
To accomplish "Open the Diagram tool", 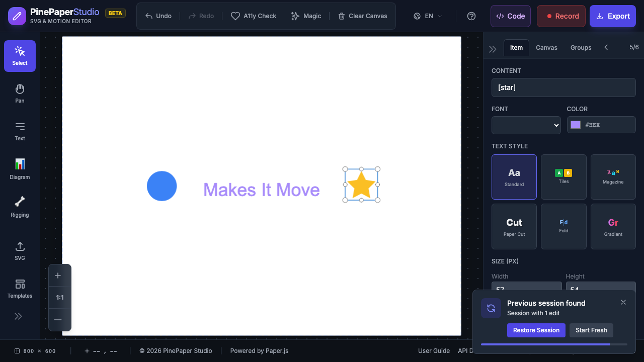I will pyautogui.click(x=20, y=169).
